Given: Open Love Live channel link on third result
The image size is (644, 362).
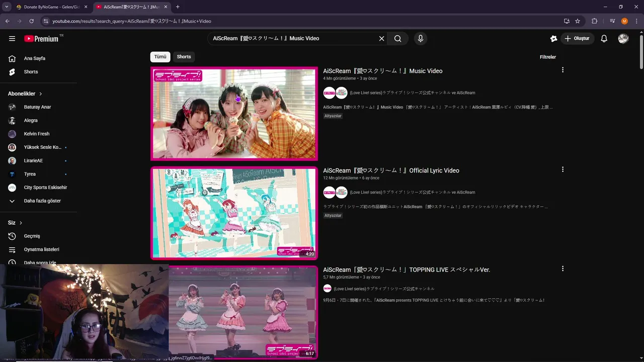Looking at the screenshot, I should 384,289.
